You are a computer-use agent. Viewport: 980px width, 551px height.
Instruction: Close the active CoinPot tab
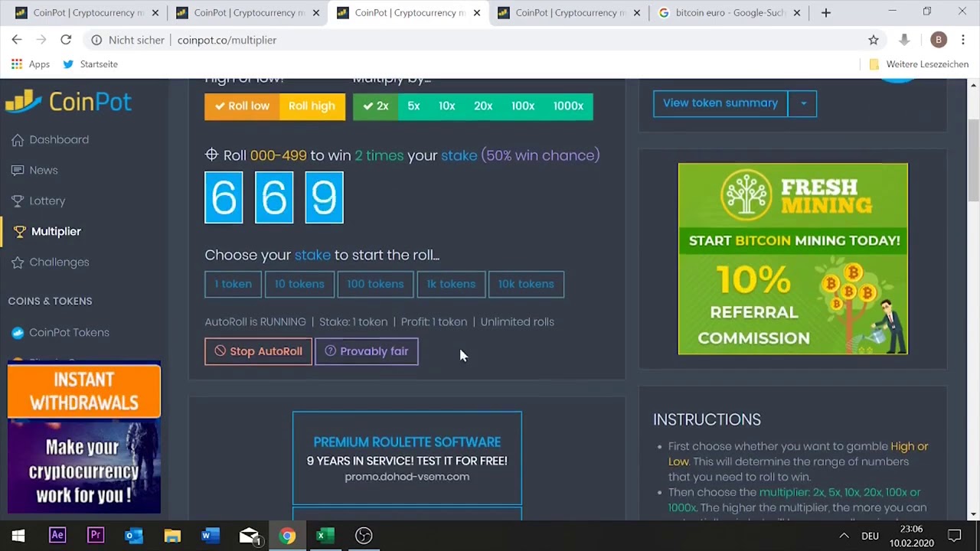pos(476,12)
